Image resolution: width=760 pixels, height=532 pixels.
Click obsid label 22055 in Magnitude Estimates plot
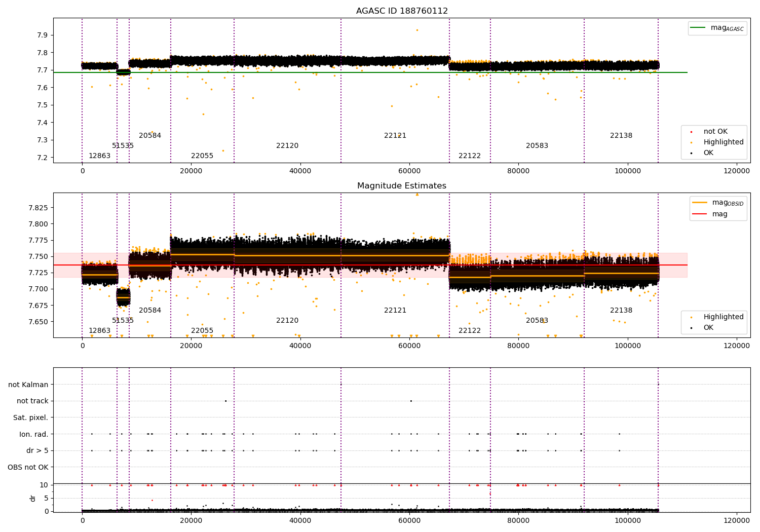click(202, 331)
